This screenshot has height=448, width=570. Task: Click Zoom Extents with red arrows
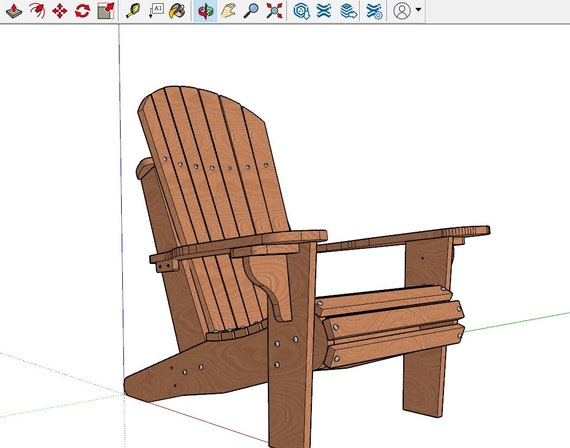tap(274, 11)
